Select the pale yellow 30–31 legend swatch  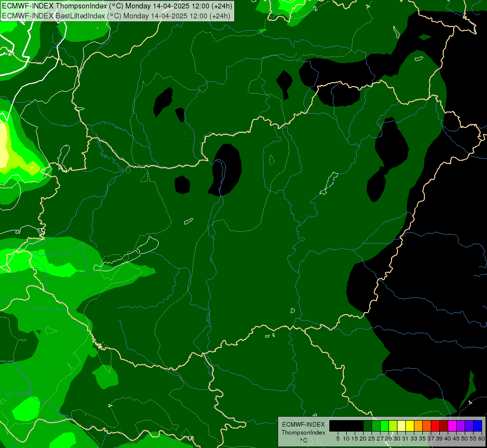pyautogui.click(x=401, y=426)
